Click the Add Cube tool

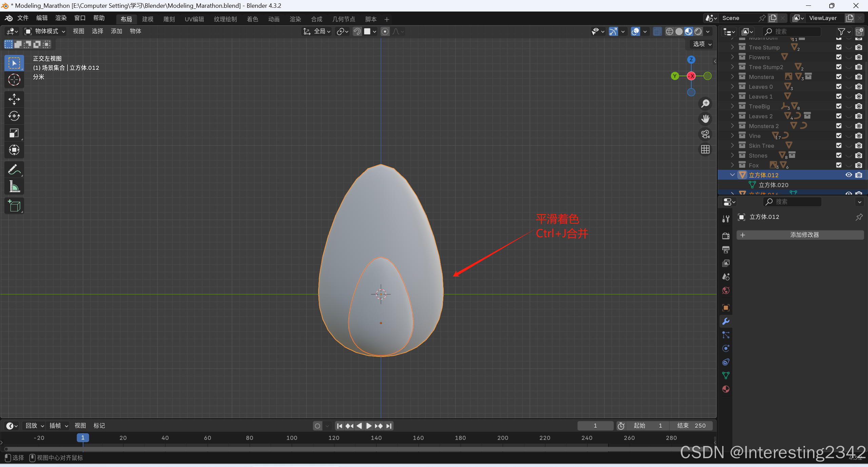point(14,206)
